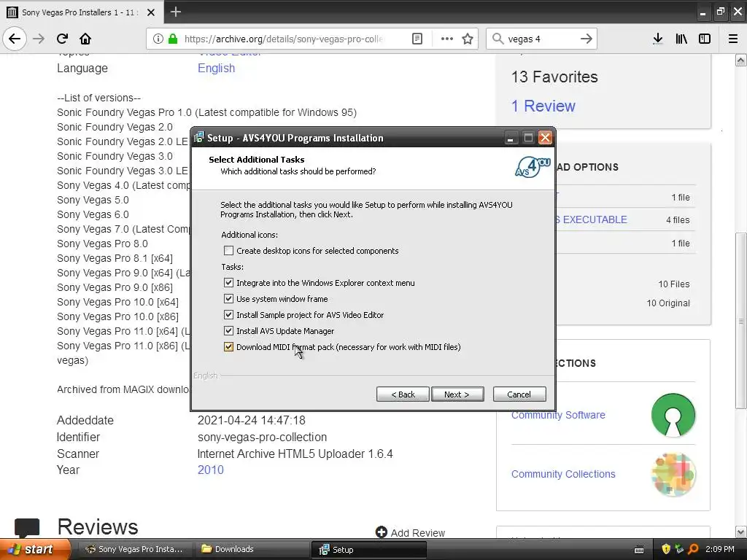Click the 2010 year link

(211, 470)
